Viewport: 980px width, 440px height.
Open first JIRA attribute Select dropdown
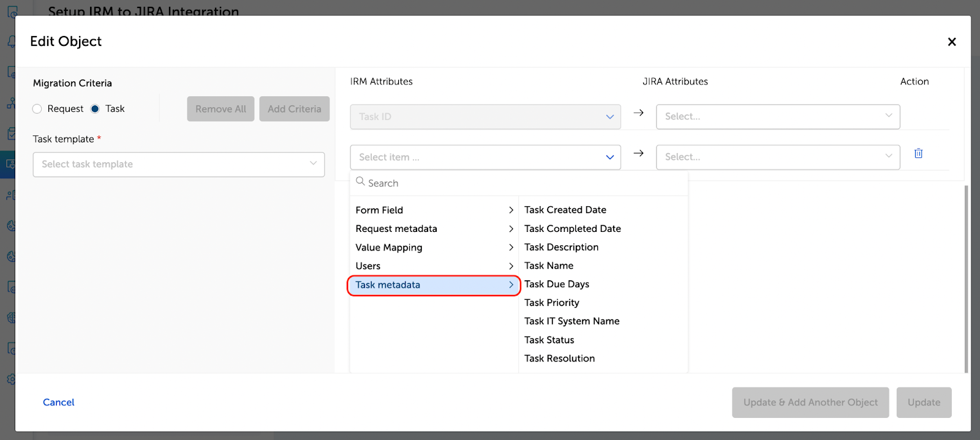(778, 117)
